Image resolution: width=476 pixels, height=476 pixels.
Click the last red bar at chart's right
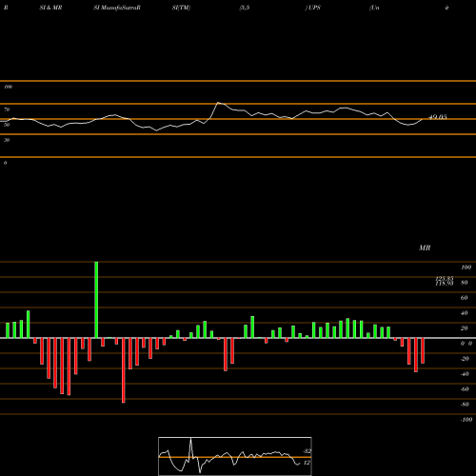423,350
